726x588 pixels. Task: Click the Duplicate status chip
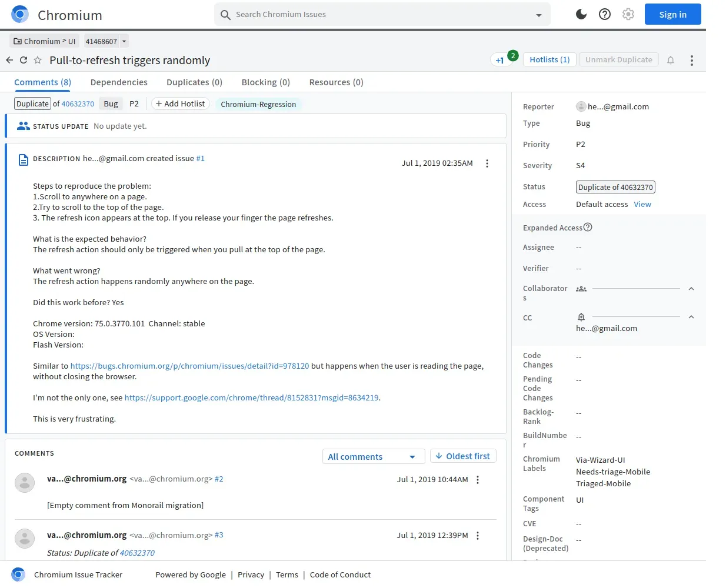[x=32, y=103]
